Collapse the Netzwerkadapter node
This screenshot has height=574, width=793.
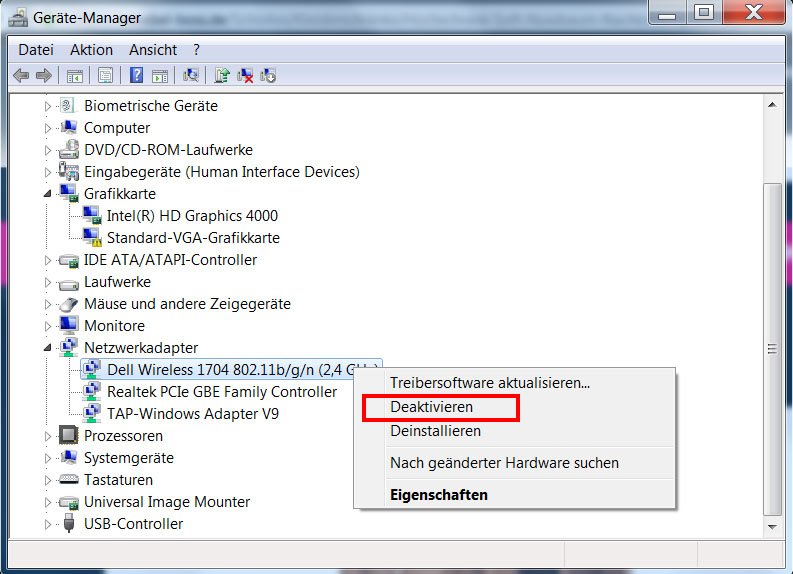pyautogui.click(x=48, y=348)
